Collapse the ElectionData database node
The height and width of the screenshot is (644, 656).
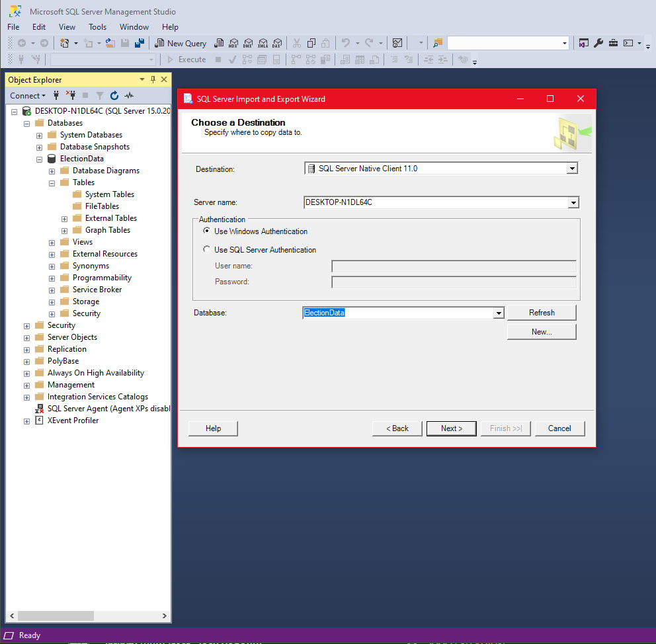[x=39, y=159]
